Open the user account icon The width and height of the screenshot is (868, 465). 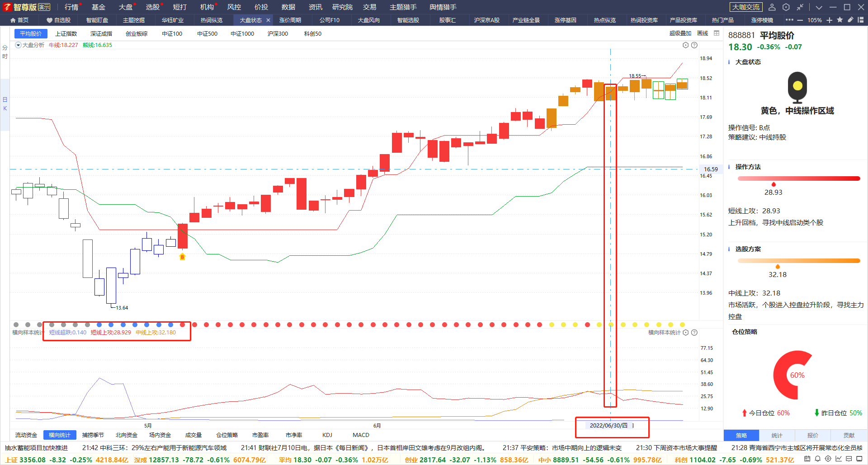772,7
